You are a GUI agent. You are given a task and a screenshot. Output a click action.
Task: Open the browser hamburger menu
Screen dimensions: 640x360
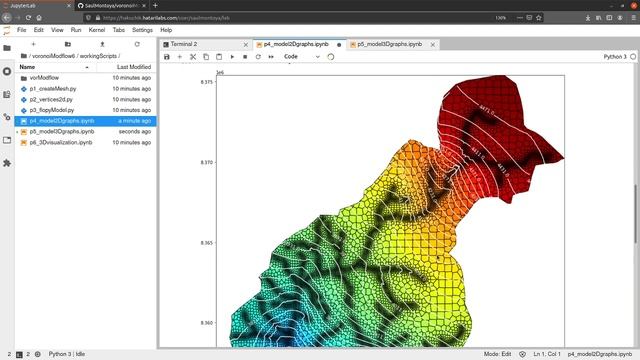(633, 18)
